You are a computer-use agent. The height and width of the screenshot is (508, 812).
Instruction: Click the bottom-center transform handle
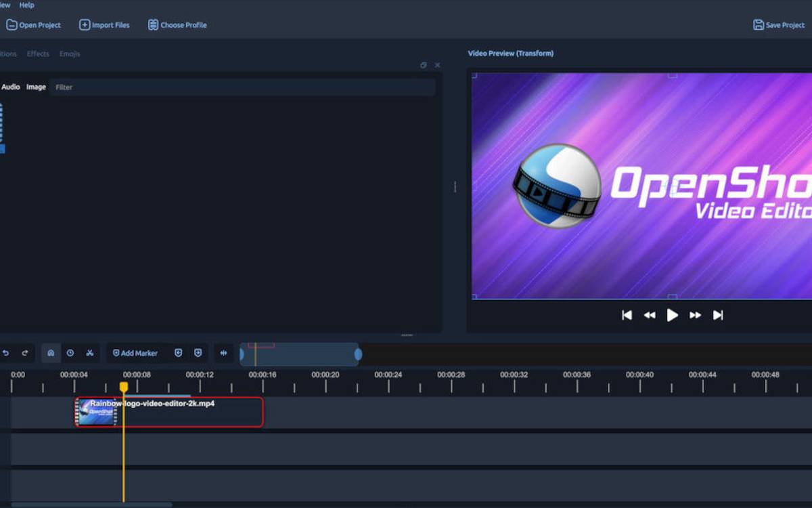point(673,297)
